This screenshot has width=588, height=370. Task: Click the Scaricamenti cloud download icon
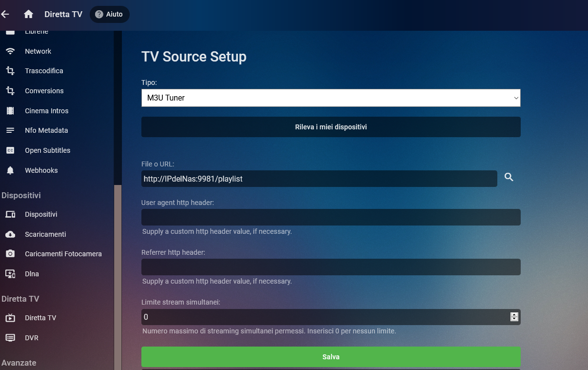click(x=10, y=234)
